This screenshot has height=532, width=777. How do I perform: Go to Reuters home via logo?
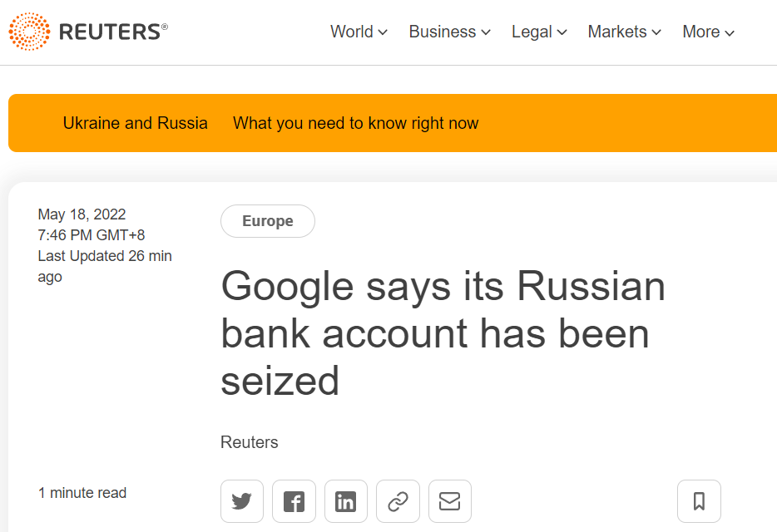click(88, 32)
